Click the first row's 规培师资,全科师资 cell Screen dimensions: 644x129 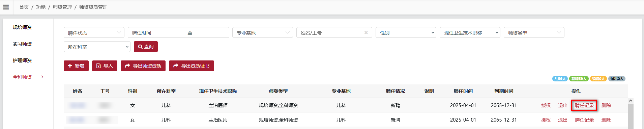pyautogui.click(x=278, y=105)
